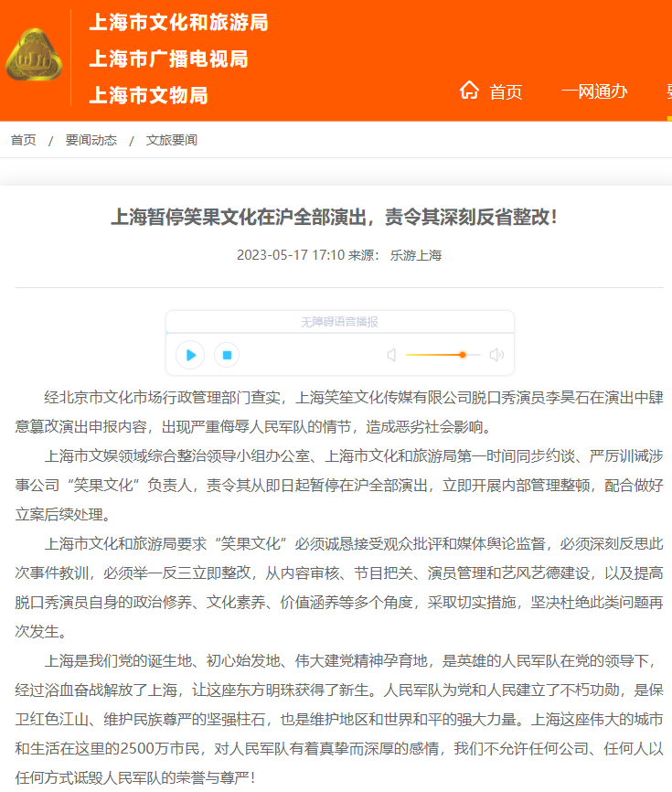Open the 一网通办 navigation item
The width and height of the screenshot is (672, 792).
tap(594, 92)
